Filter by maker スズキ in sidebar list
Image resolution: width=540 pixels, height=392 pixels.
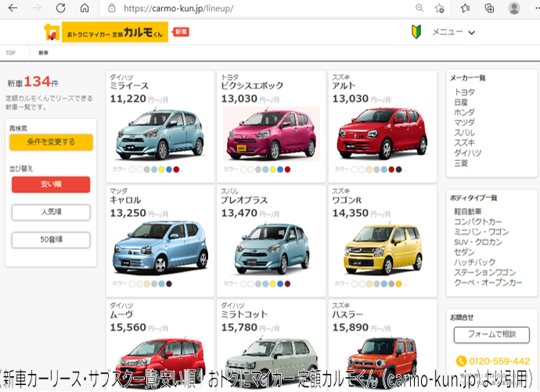[x=465, y=143]
